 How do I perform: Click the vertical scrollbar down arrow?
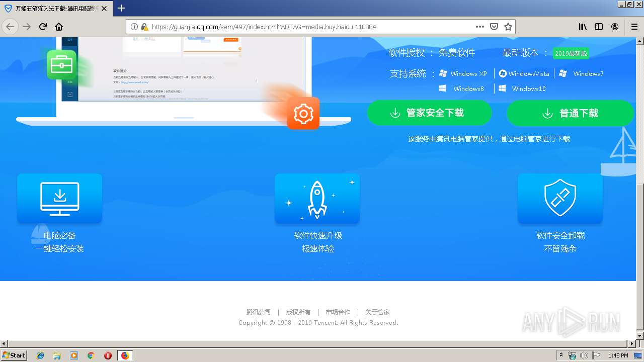tap(640, 335)
